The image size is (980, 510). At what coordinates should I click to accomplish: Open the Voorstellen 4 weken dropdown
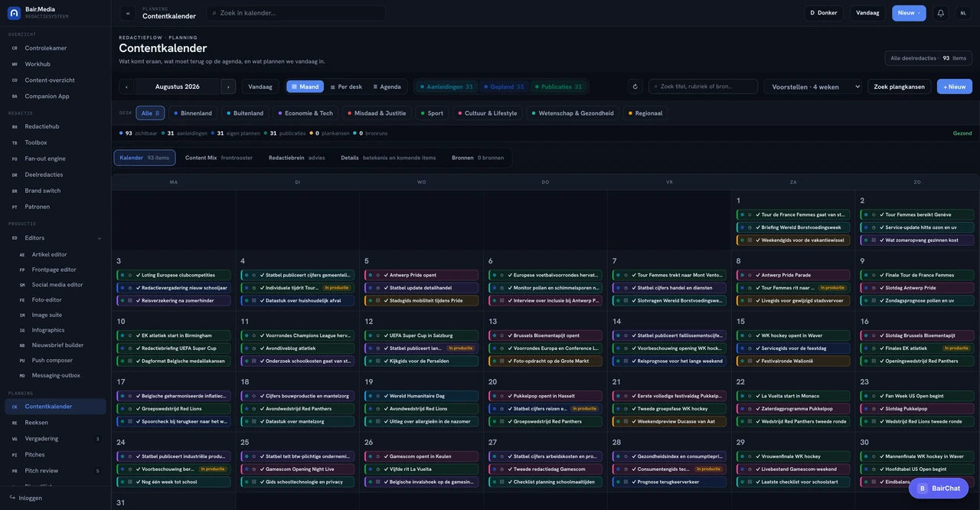tap(813, 87)
